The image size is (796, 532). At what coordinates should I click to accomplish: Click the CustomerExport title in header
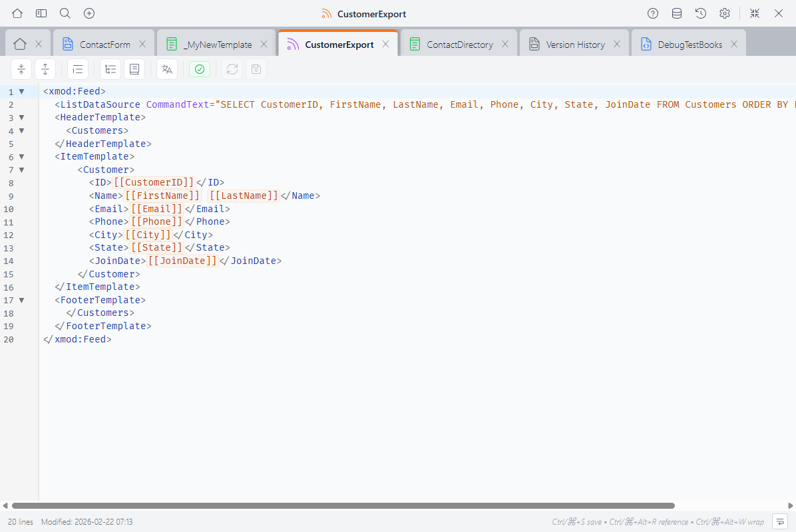(371, 14)
